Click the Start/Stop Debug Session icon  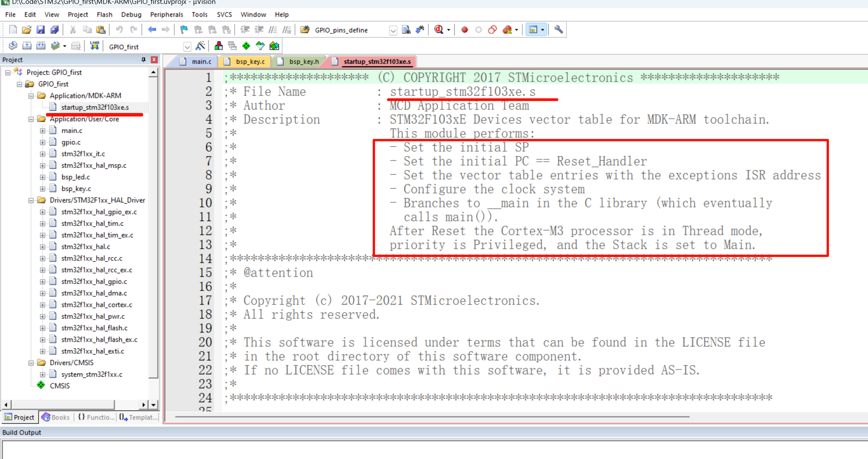439,30
